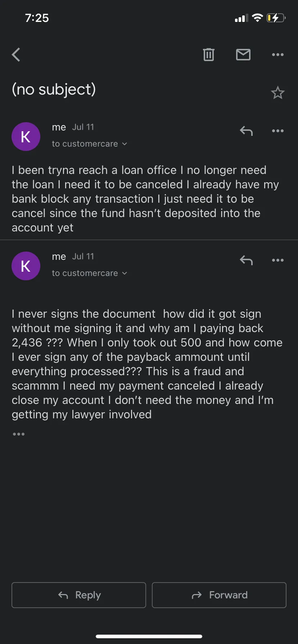Tap the Forward button at bottom
Image resolution: width=298 pixels, height=644 pixels.
pyautogui.click(x=219, y=595)
